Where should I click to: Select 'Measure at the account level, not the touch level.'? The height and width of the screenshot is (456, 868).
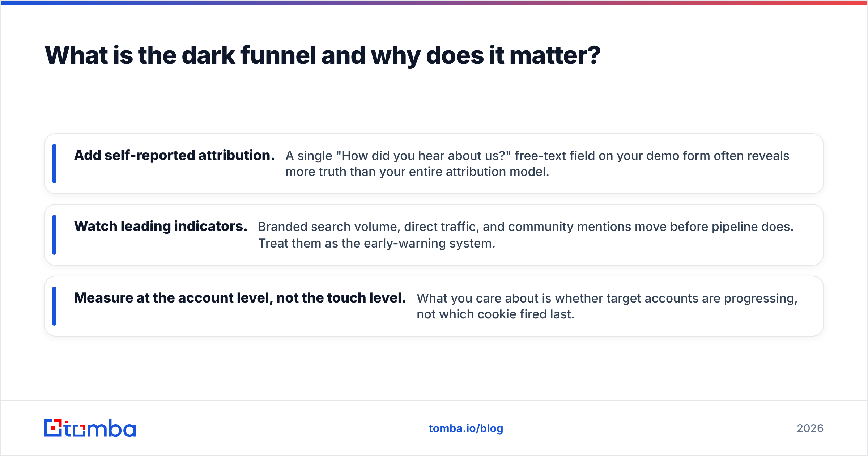point(240,298)
